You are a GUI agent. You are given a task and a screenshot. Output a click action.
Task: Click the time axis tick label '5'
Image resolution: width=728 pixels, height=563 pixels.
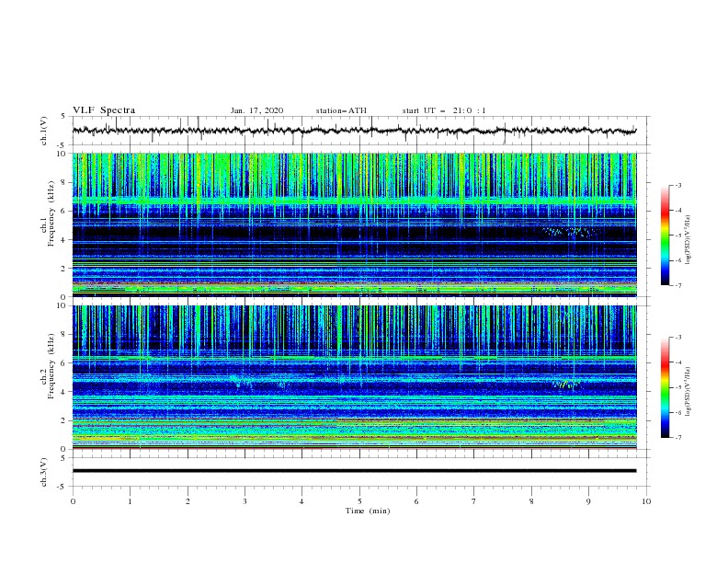359,501
